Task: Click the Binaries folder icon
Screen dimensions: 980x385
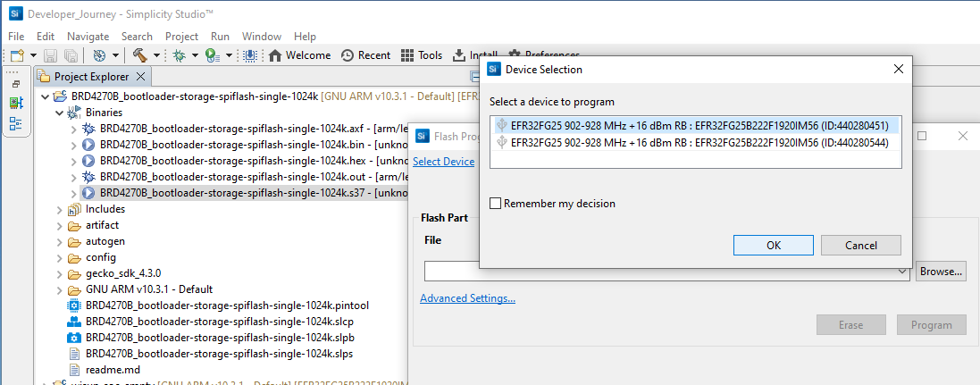Action: pyautogui.click(x=74, y=113)
